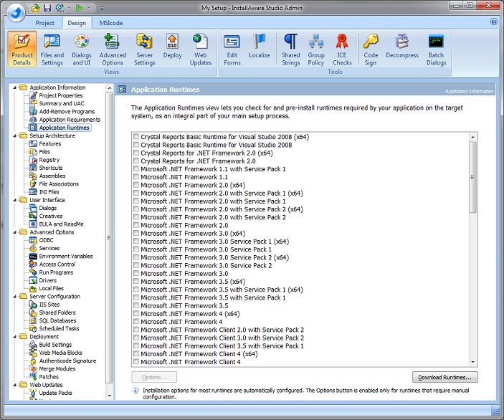Collapse the Setup Architecture folder
This screenshot has width=504, height=420.
[x=14, y=135]
